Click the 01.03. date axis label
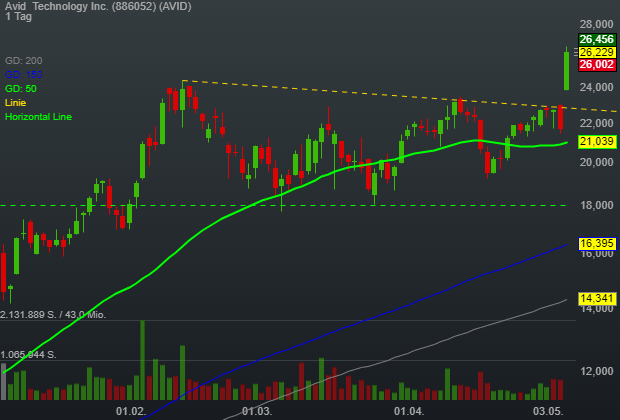This screenshot has width=620, height=420. [257, 411]
